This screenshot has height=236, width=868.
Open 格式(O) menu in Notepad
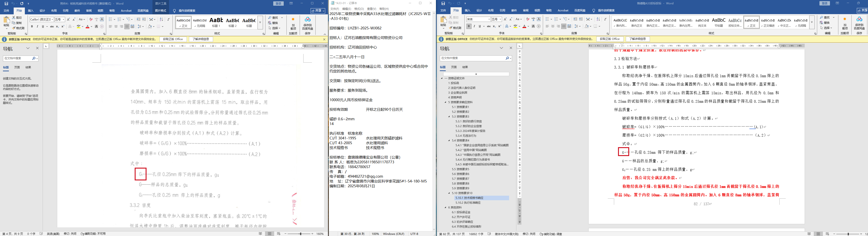359,9
